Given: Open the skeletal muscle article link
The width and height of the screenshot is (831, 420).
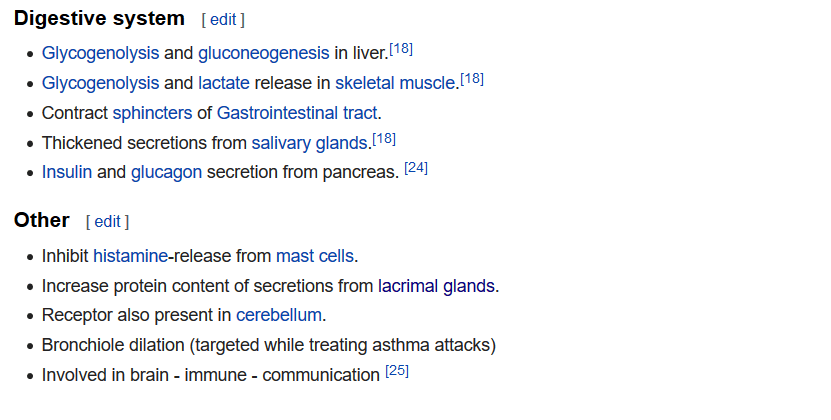Looking at the screenshot, I should pyautogui.click(x=395, y=83).
